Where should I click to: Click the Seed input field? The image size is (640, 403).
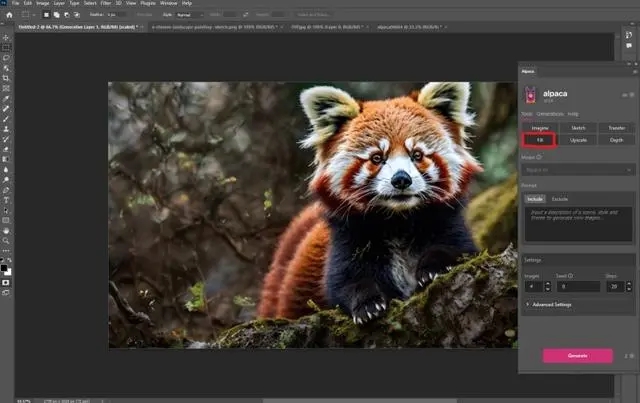(x=578, y=287)
